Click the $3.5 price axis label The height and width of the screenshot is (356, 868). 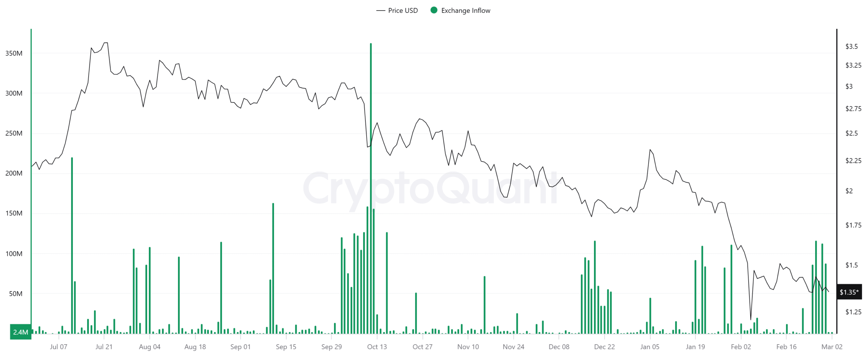pyautogui.click(x=851, y=46)
